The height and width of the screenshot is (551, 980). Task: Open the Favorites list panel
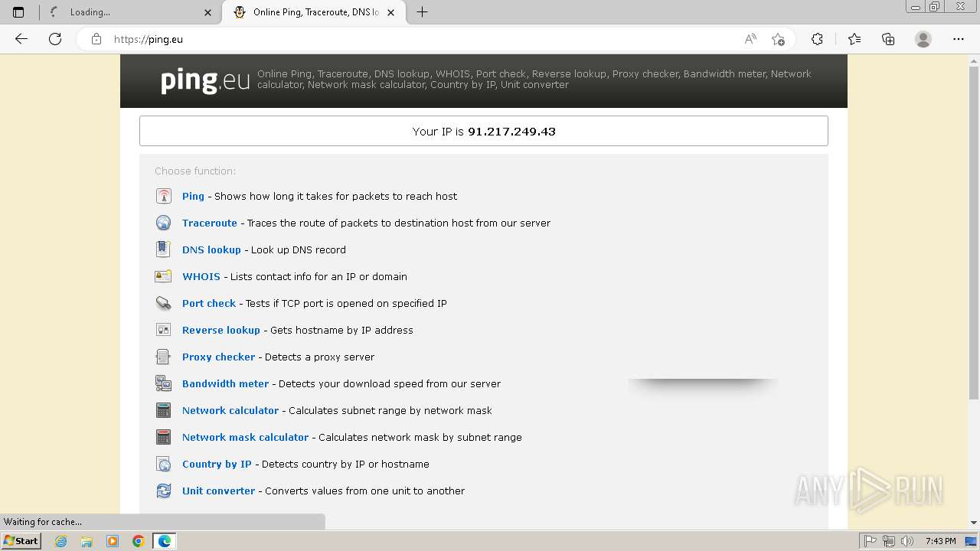[x=854, y=39]
